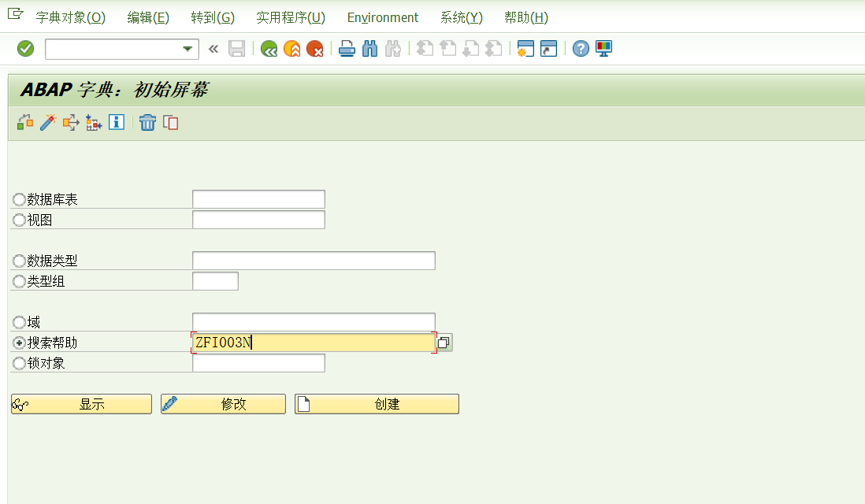Select the 锁对象 radio button
The width and height of the screenshot is (865, 504).
pyautogui.click(x=17, y=363)
